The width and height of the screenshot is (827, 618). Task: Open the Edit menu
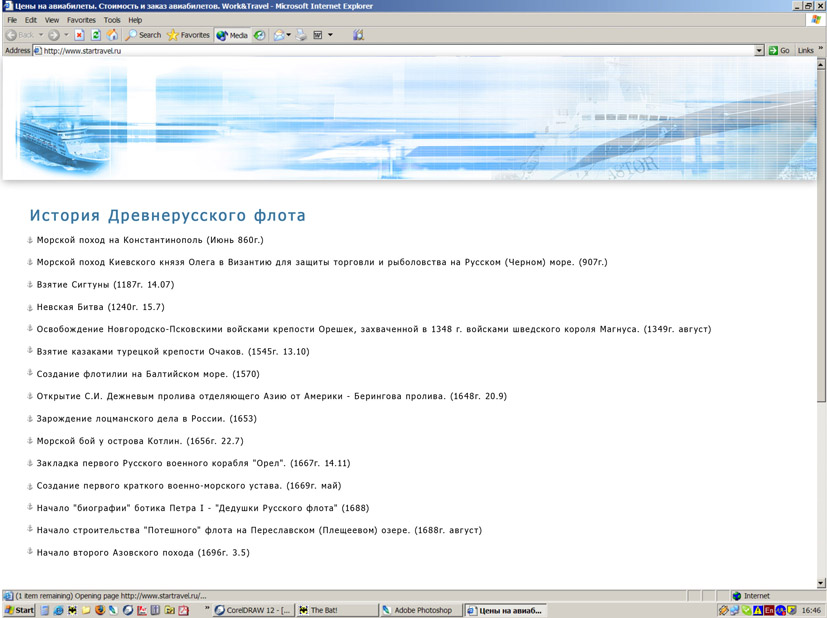coord(31,20)
